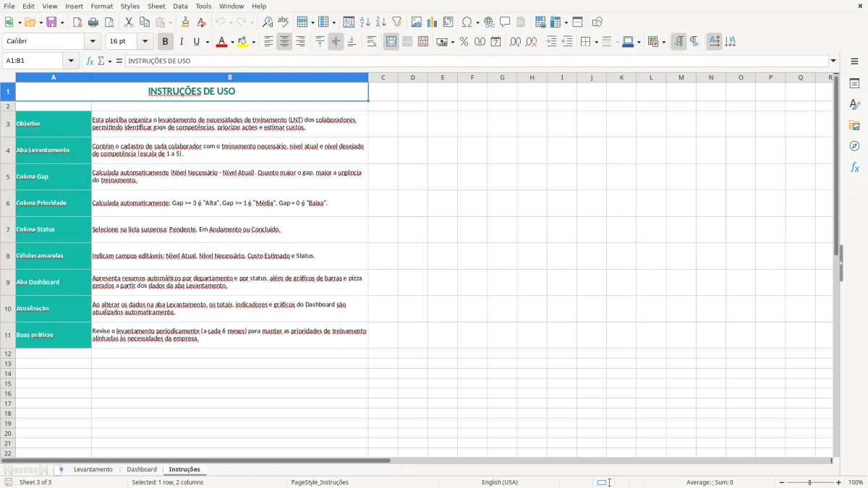Open the font color dropdown arrow
The height and width of the screenshot is (488, 868).
tap(231, 42)
